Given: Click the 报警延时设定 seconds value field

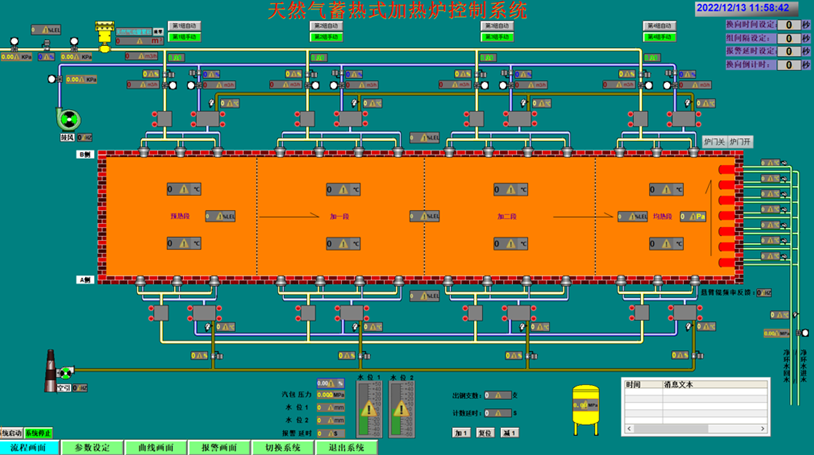Looking at the screenshot, I should (789, 51).
